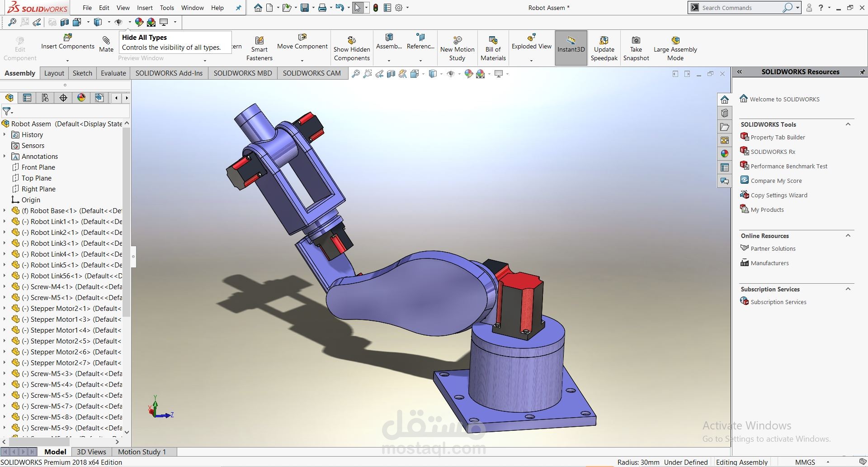
Task: Open PropertyManager tab icon
Action: coord(27,98)
